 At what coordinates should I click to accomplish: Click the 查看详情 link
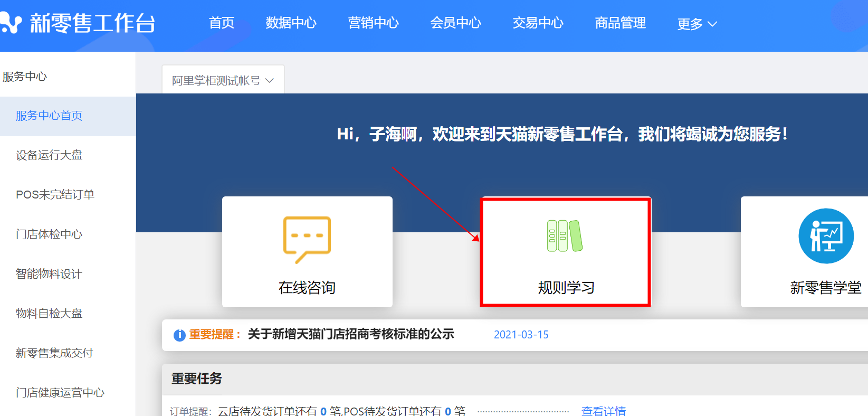pos(603,411)
